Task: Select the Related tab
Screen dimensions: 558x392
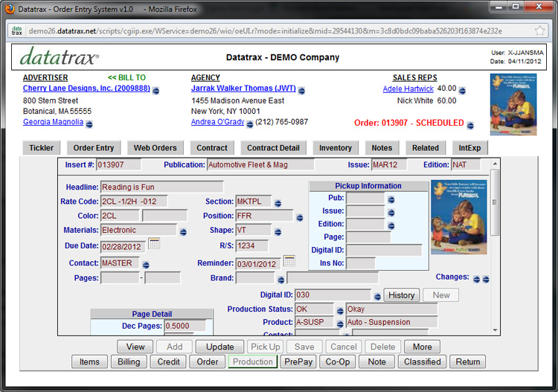Action: [x=426, y=148]
